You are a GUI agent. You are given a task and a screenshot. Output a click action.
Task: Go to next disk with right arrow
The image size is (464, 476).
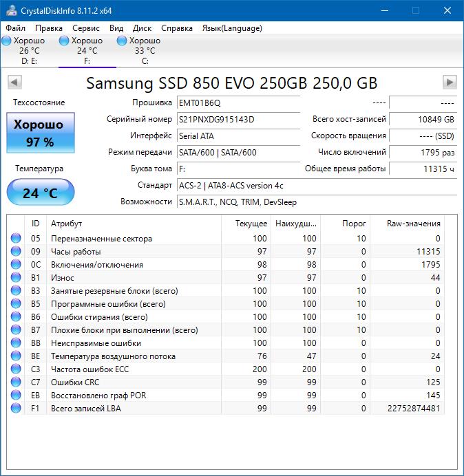click(450, 82)
